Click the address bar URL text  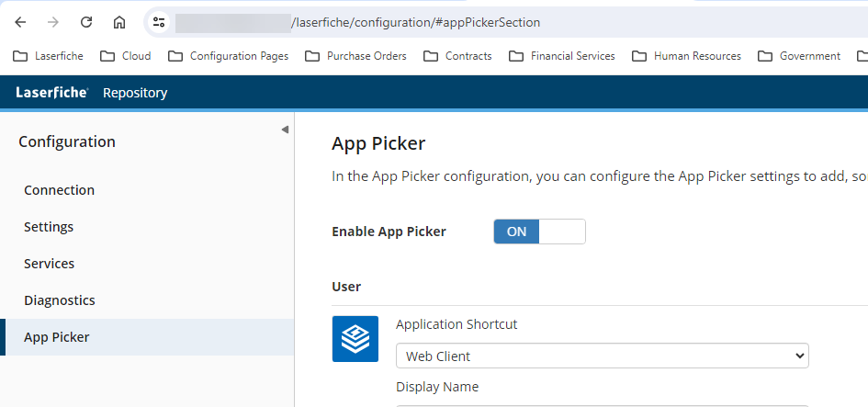point(415,23)
